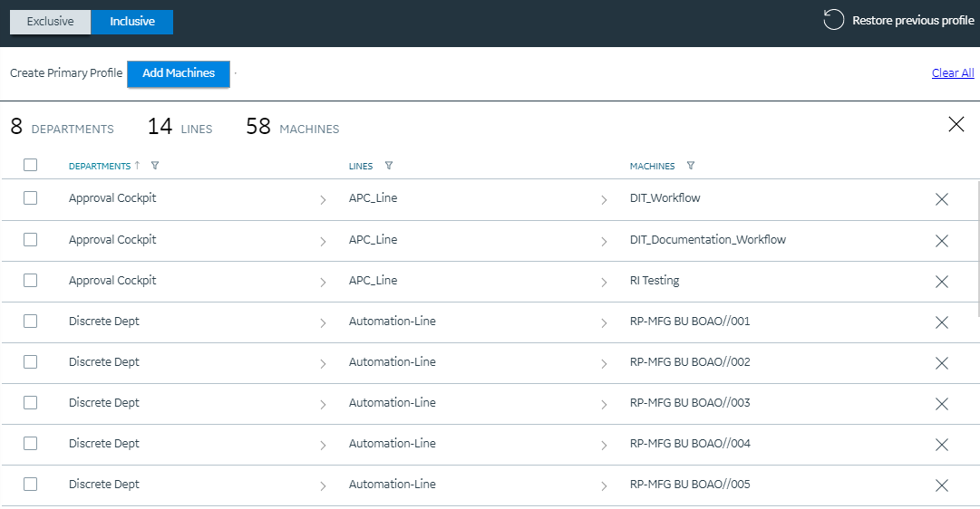
Task: Click the Add Machines button
Action: pos(178,73)
